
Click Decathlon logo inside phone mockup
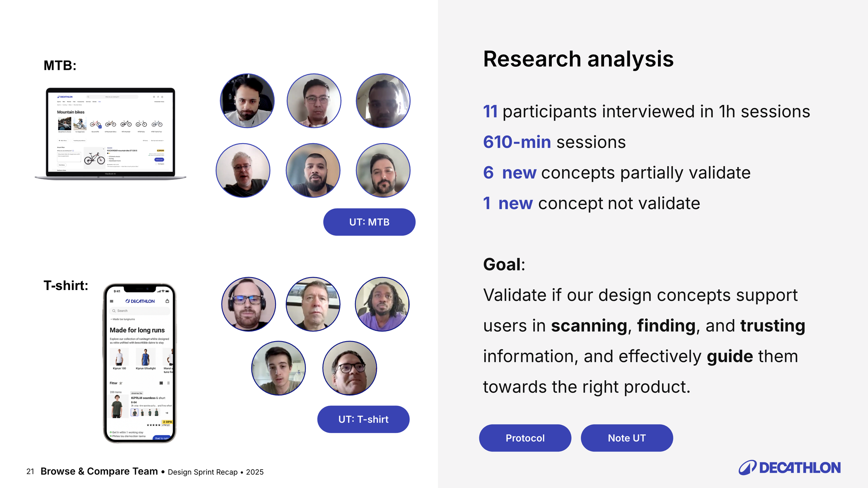[x=140, y=301]
